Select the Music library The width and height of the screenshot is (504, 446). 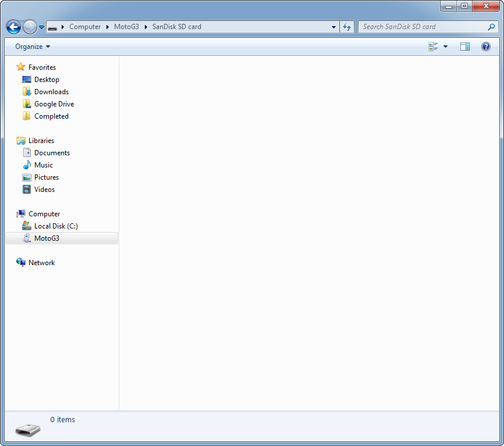point(43,165)
